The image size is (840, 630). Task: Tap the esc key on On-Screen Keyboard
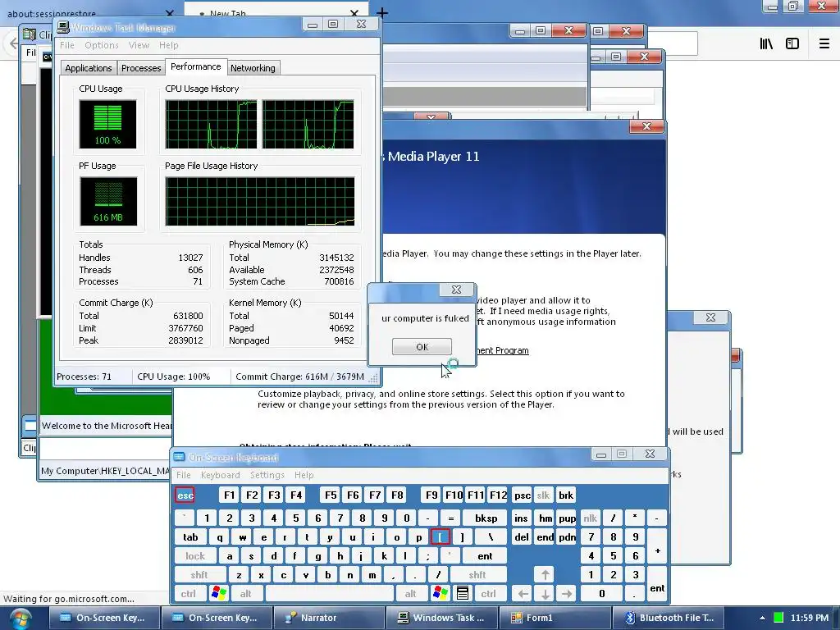(x=185, y=495)
